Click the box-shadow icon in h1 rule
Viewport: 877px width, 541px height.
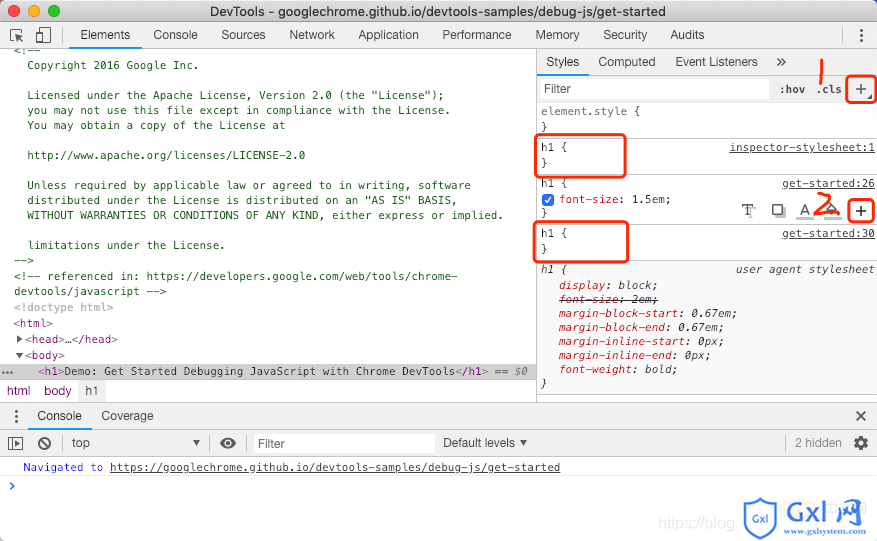[x=777, y=210]
